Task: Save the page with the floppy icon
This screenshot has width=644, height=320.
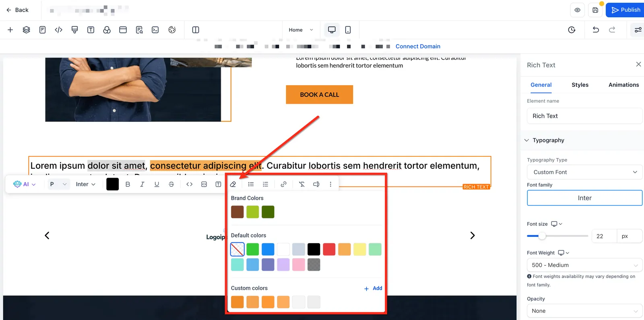Action: (x=595, y=10)
